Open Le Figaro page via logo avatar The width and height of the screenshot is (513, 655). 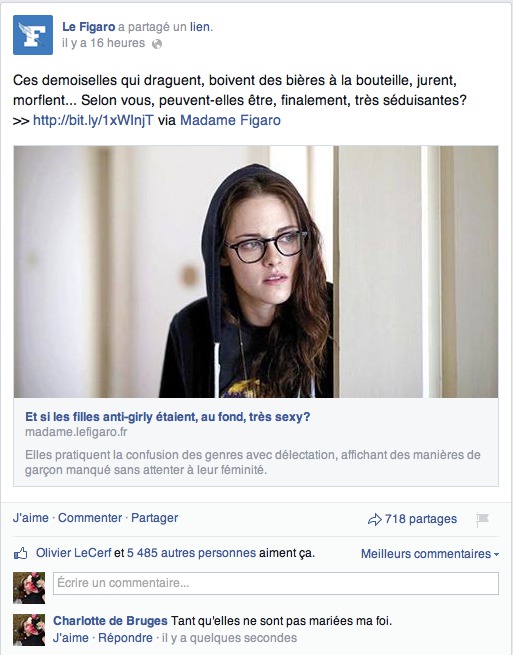pyautogui.click(x=33, y=35)
